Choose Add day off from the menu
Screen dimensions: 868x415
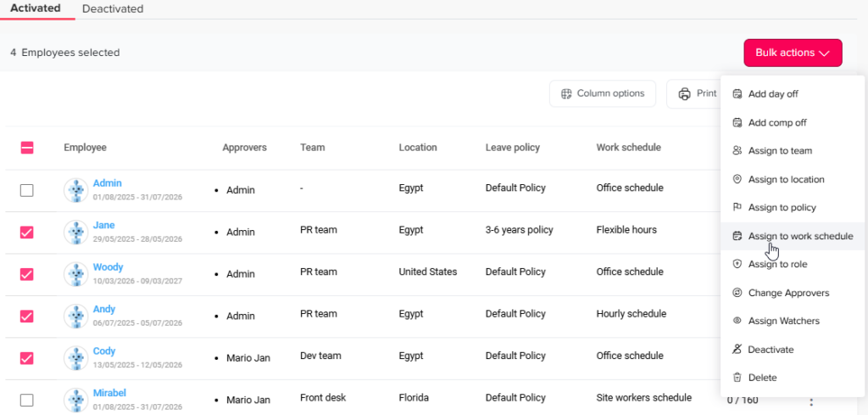point(793,94)
